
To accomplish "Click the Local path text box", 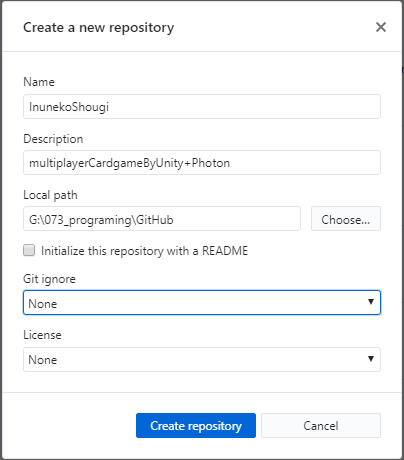I will point(162,219).
